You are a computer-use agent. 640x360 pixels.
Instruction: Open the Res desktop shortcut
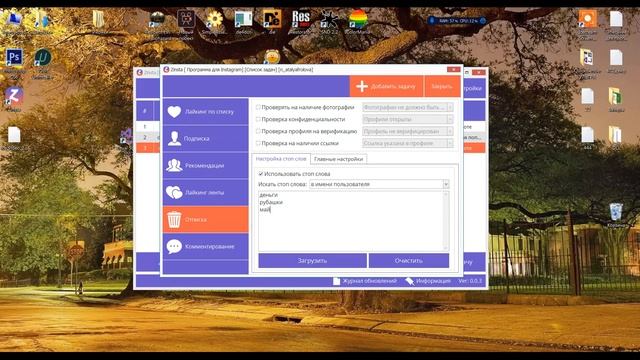301,19
